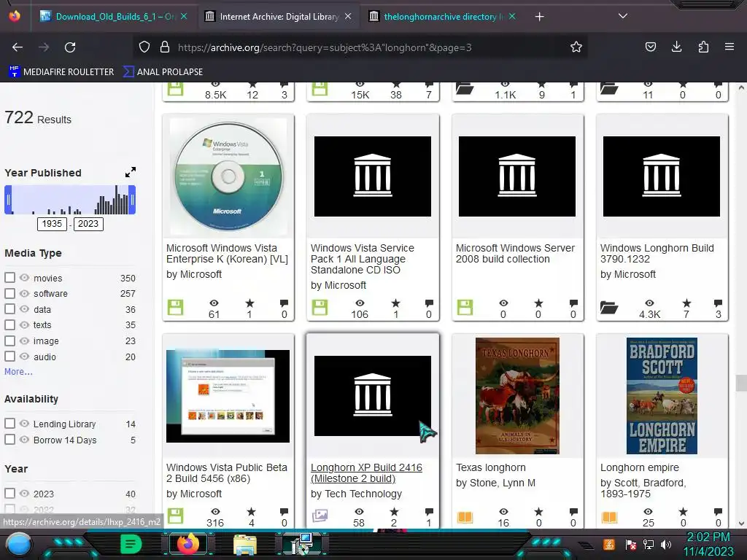Open the Texas longhorn title link
Screen dimensions: 747x560
click(x=491, y=467)
